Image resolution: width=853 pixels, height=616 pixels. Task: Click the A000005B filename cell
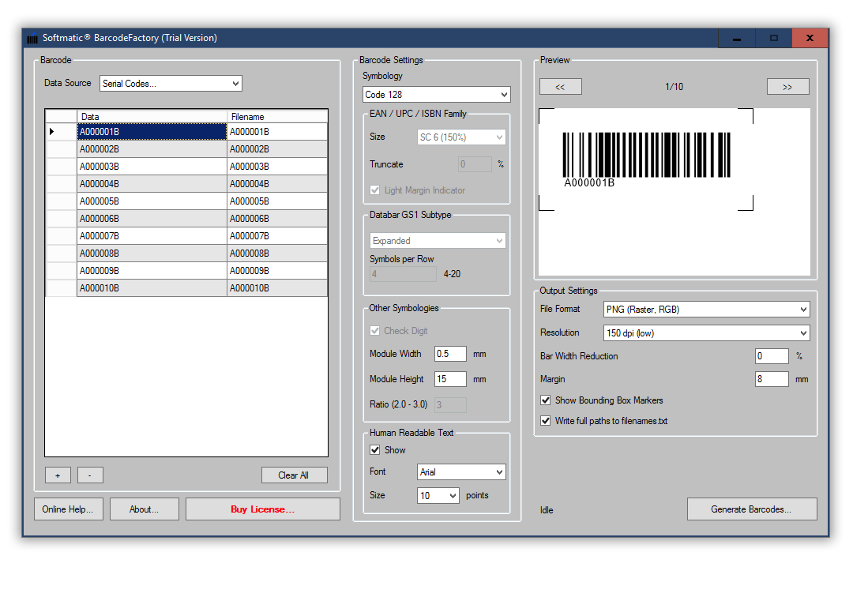pyautogui.click(x=277, y=201)
